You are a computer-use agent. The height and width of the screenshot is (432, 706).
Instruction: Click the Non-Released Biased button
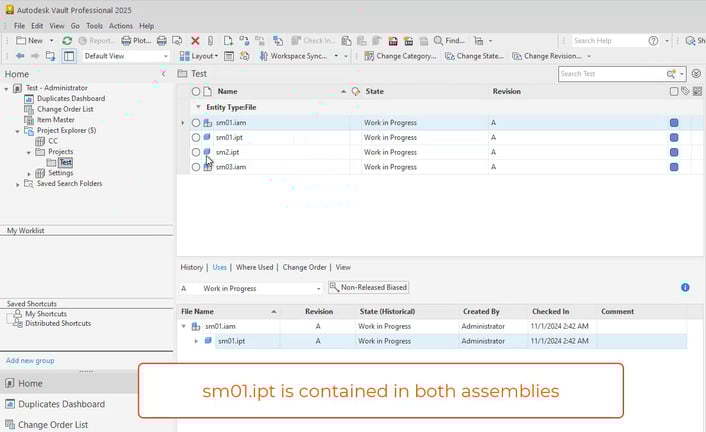(x=368, y=287)
